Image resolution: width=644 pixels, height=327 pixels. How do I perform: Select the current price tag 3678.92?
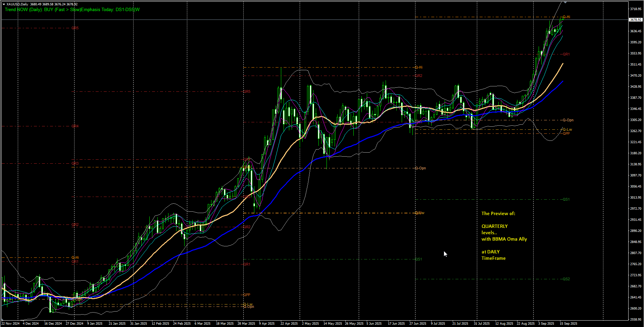pos(636,20)
